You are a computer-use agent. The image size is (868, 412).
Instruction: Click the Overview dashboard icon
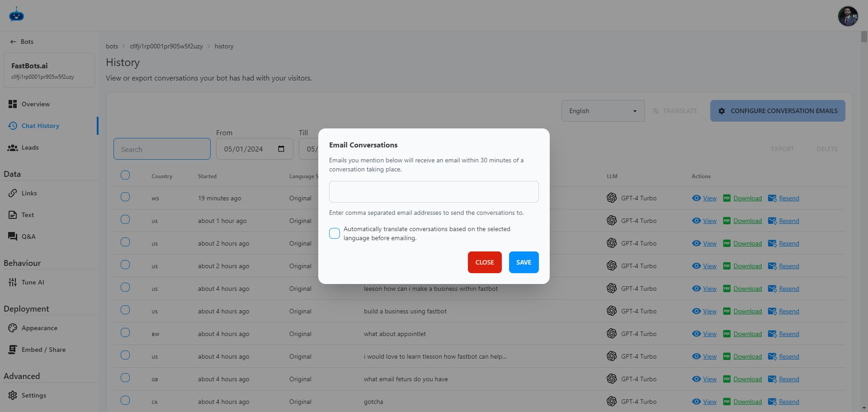point(13,104)
